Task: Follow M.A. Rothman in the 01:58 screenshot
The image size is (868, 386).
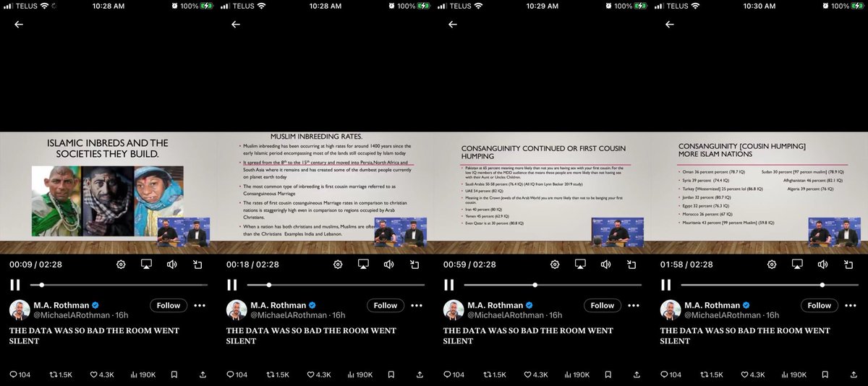Action: pos(820,305)
